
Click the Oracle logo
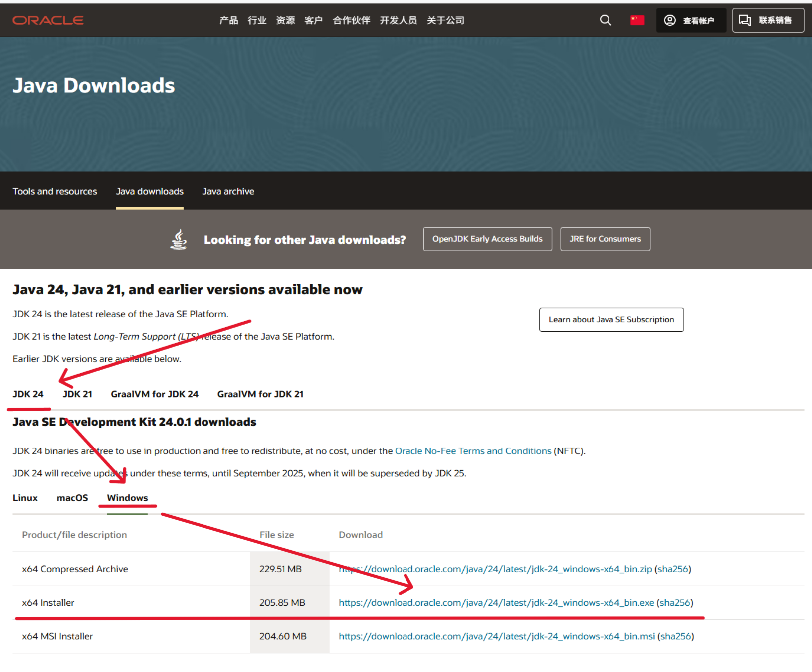tap(48, 20)
